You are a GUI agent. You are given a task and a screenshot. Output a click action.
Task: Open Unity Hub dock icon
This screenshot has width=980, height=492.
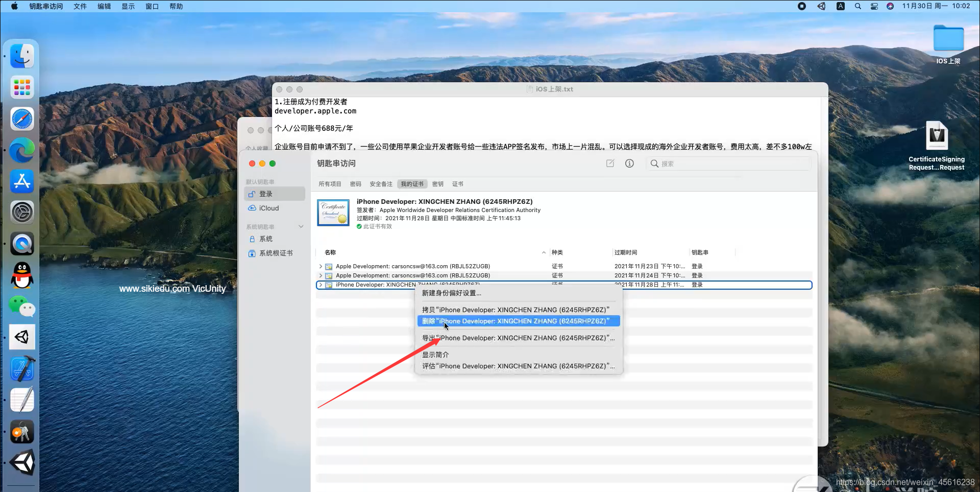[x=22, y=337]
